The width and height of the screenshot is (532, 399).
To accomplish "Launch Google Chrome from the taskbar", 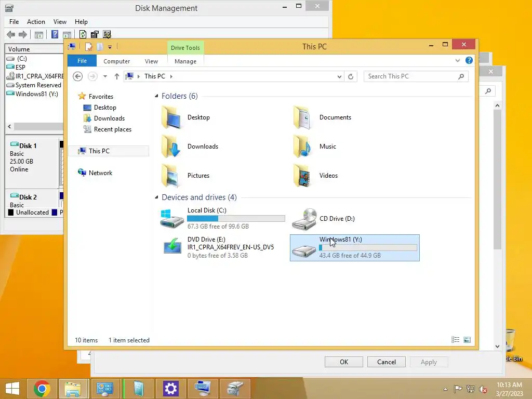I will [42, 388].
